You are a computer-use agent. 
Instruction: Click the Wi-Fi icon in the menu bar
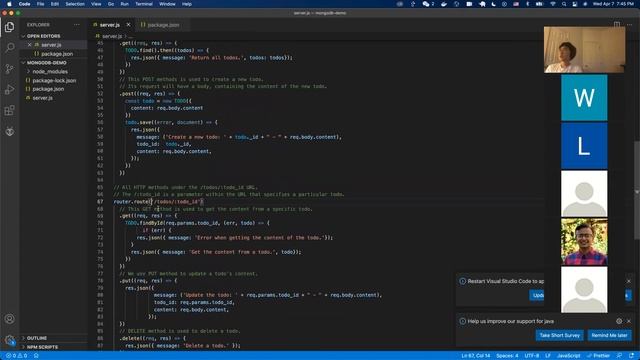tap(553, 4)
